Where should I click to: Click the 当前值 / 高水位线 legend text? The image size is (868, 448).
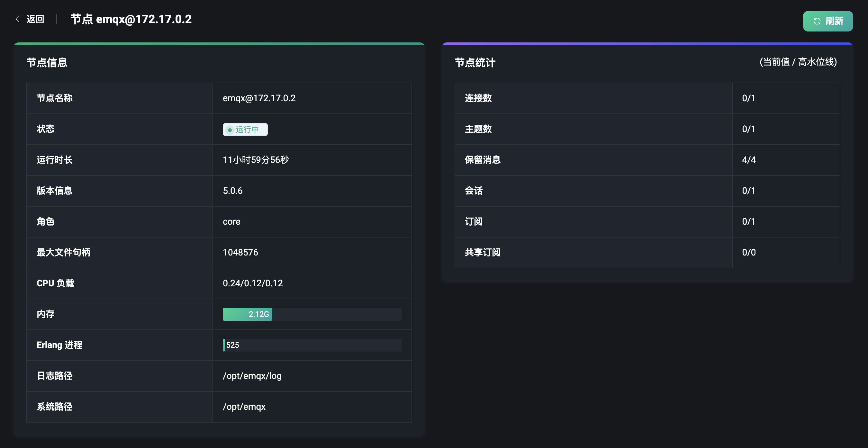(x=798, y=62)
